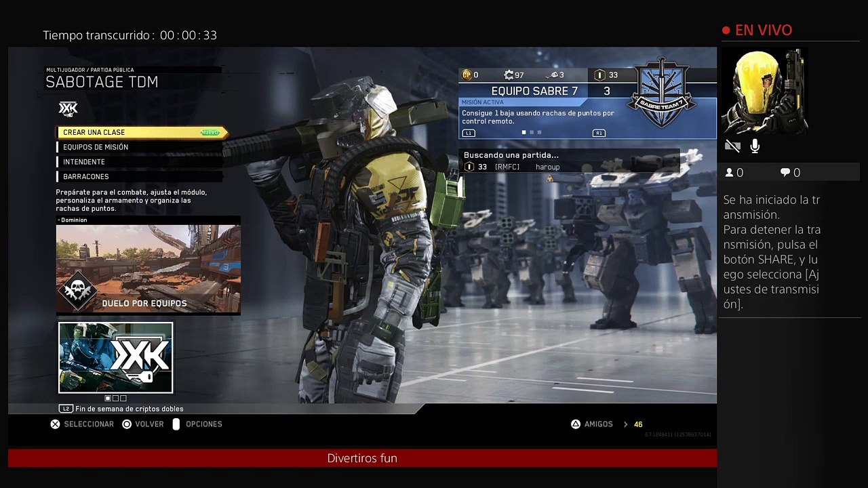Screen dimensions: 868x488
Task: Toggle the disabled camera icon
Action: (732, 146)
